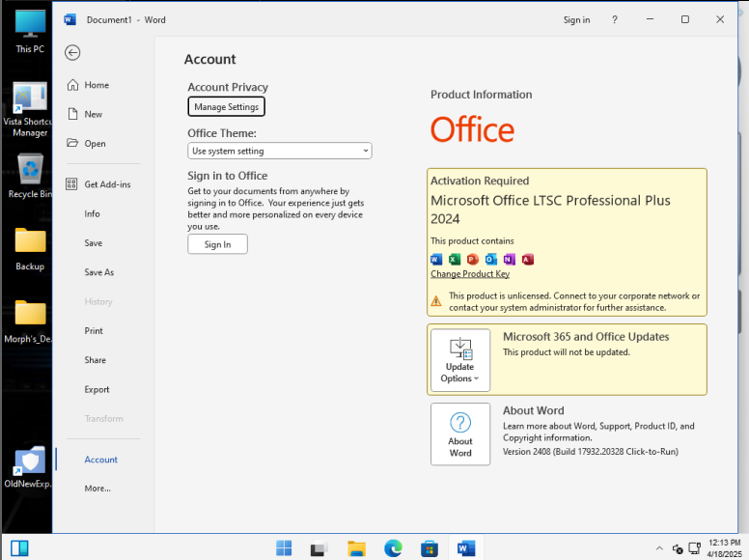The image size is (749, 560).
Task: Select the Backup folder on desktop
Action: click(30, 249)
